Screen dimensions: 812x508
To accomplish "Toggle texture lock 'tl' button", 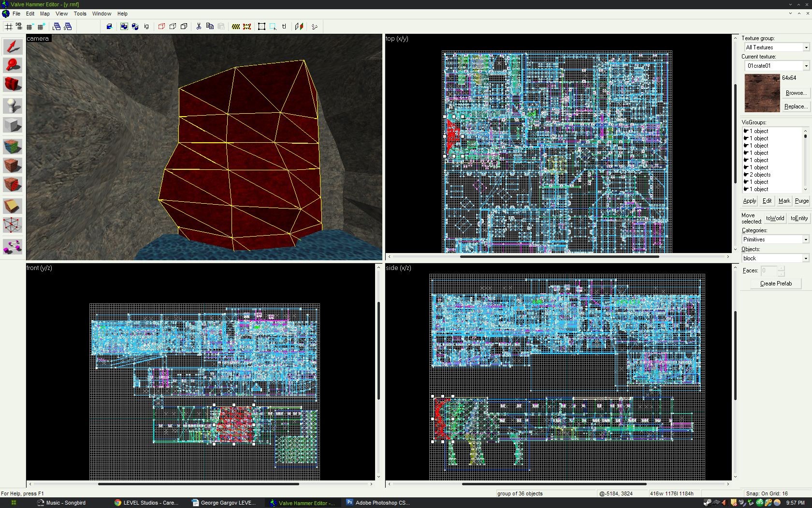I will 284,27.
